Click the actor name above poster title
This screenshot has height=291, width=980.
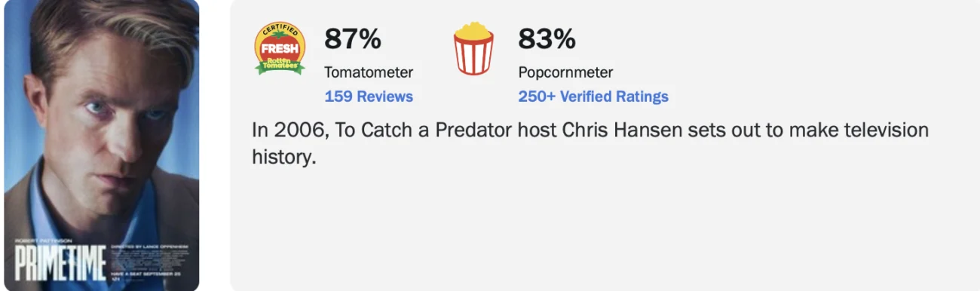point(44,241)
